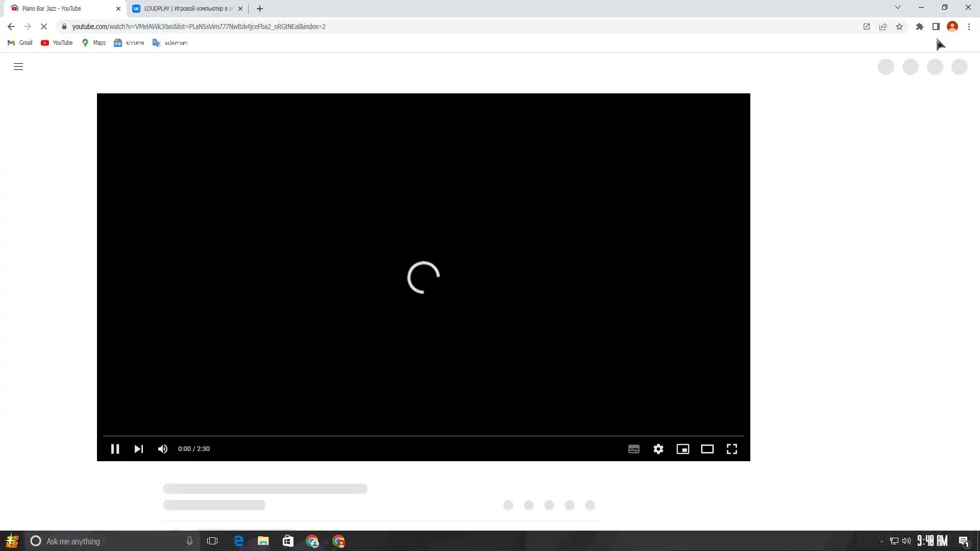Image resolution: width=980 pixels, height=551 pixels.
Task: Open Gmail bookmark
Action: point(20,43)
